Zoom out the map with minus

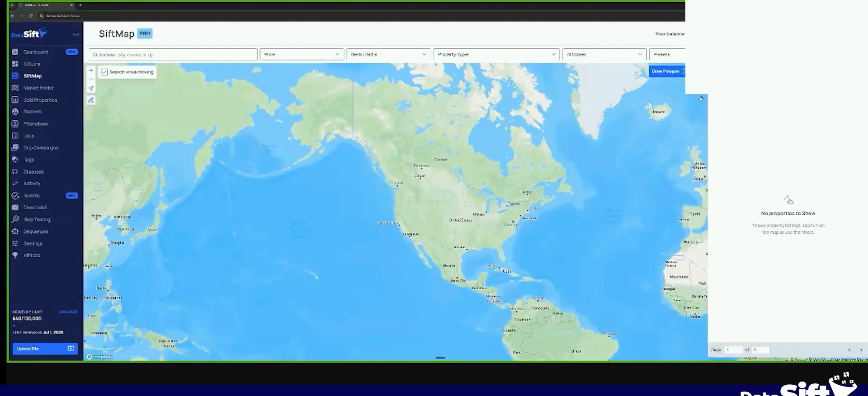pyautogui.click(x=91, y=79)
